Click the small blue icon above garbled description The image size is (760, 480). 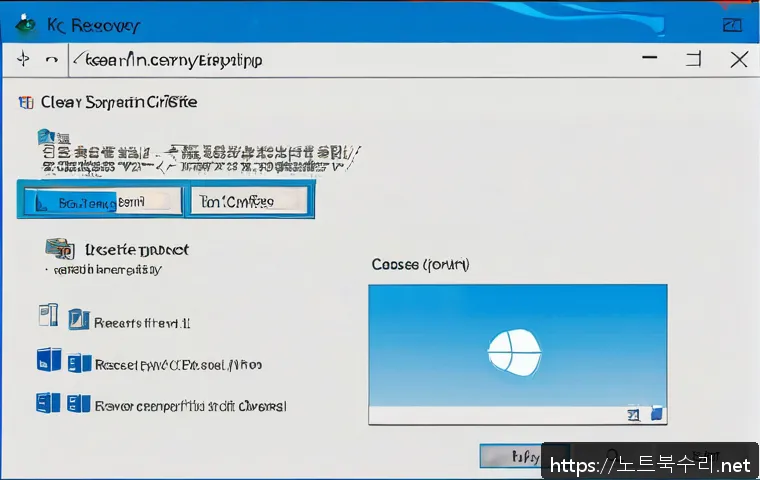tap(47, 137)
